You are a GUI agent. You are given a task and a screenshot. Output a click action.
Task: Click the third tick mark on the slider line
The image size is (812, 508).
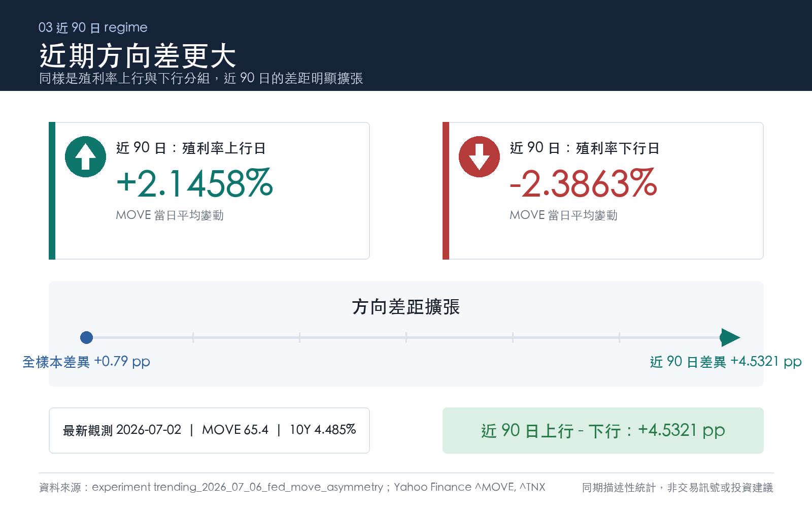[406, 337]
